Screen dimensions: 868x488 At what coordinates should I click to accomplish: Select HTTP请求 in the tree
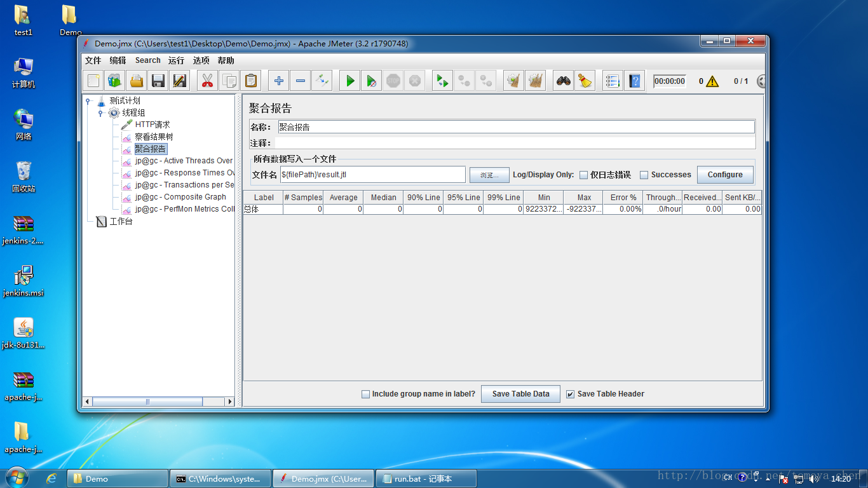point(153,125)
